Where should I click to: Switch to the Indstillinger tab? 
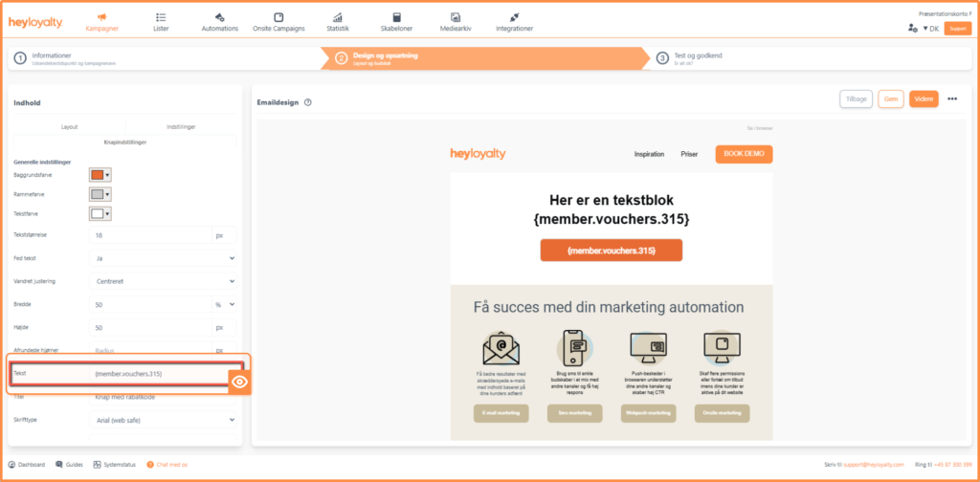coord(181,126)
